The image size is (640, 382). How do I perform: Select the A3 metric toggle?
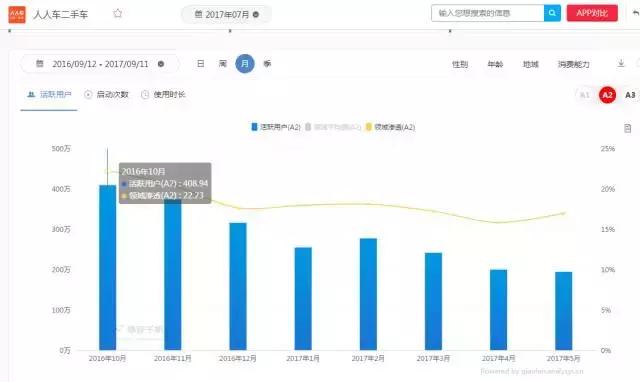(x=630, y=95)
